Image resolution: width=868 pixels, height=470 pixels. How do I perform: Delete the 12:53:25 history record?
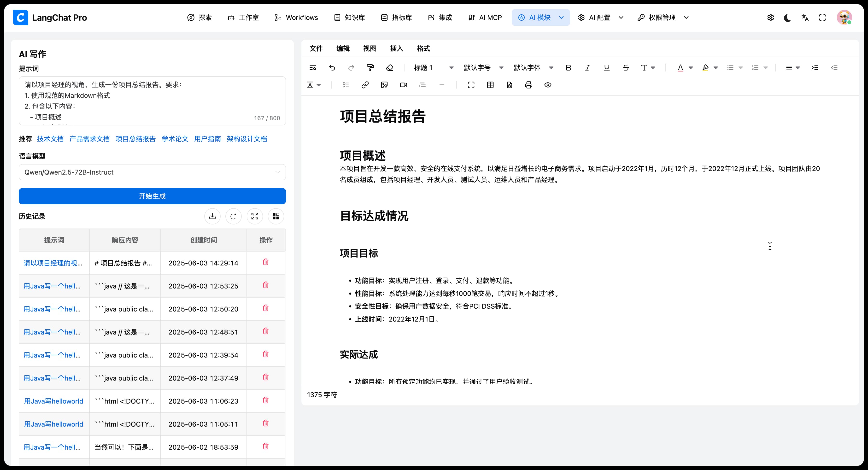click(x=265, y=285)
